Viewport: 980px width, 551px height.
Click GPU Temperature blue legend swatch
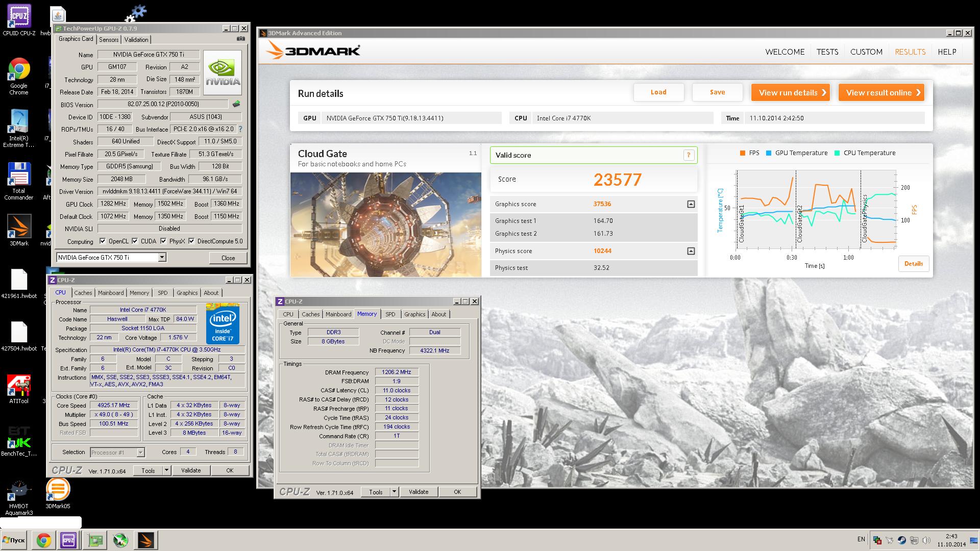pos(769,153)
